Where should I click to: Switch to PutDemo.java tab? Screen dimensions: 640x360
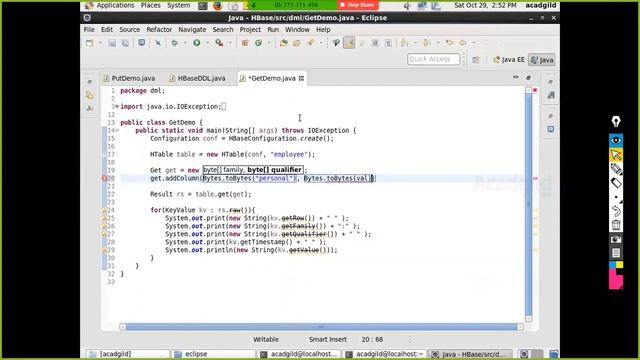(x=129, y=78)
